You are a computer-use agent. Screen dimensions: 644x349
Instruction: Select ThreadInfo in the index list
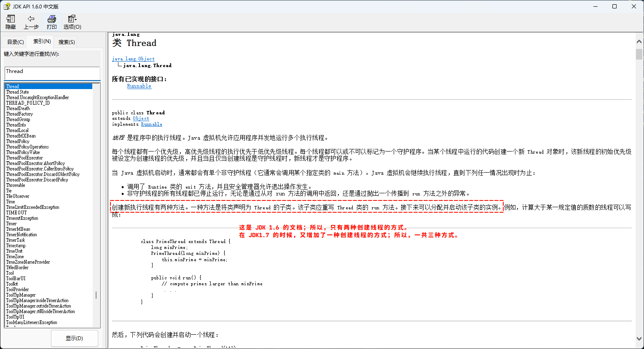point(16,124)
